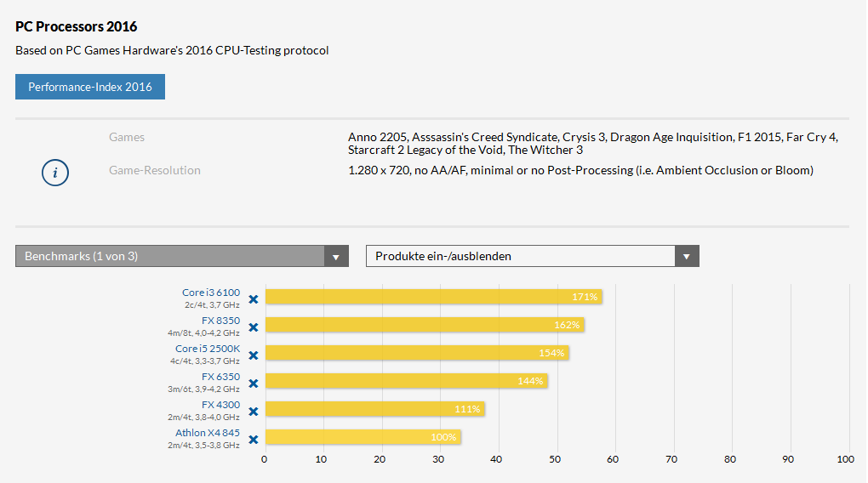Click the 100% bar for Athlon X4 845

click(363, 437)
